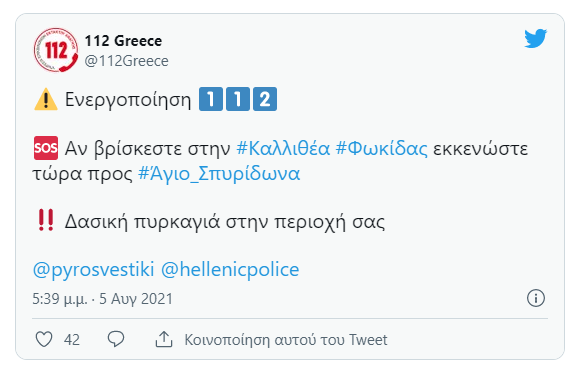Click the 42 likes count
This screenshot has height=381, width=576.
point(72,340)
